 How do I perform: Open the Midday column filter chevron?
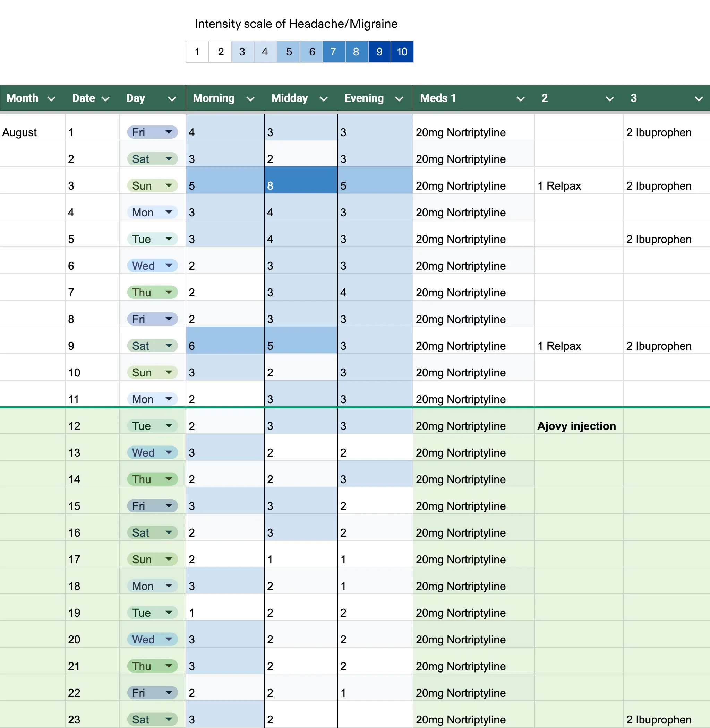[x=324, y=99]
